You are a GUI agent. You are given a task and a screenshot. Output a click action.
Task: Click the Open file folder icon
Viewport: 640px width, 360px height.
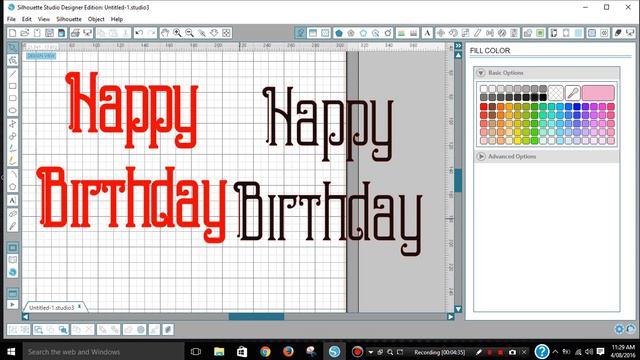(24, 33)
